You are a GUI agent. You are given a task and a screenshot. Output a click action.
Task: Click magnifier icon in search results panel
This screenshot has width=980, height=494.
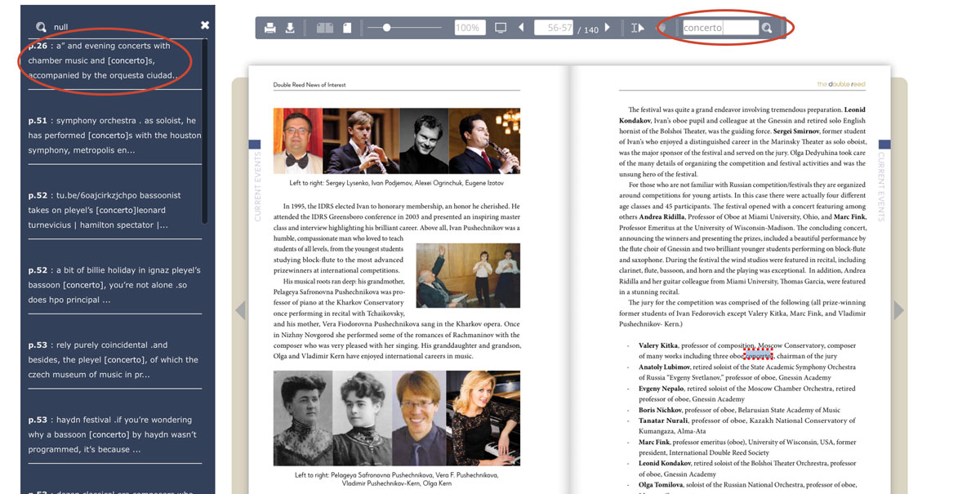[41, 27]
